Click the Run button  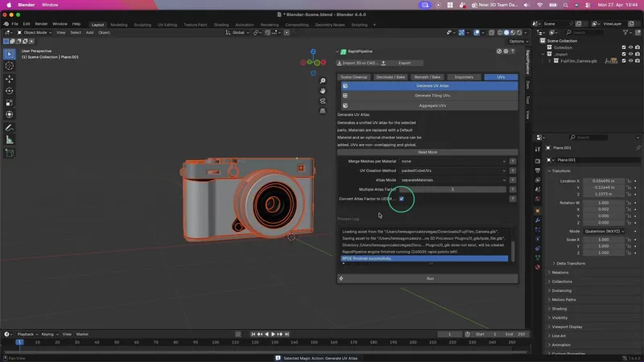[430, 278]
